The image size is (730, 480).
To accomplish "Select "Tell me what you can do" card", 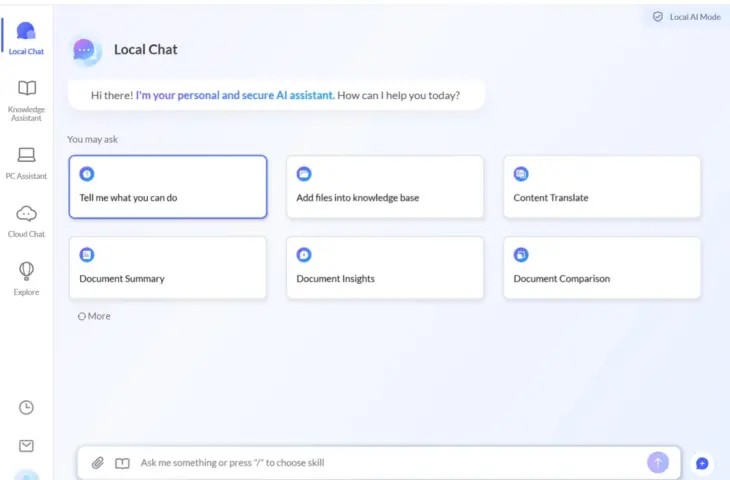I will pos(168,187).
